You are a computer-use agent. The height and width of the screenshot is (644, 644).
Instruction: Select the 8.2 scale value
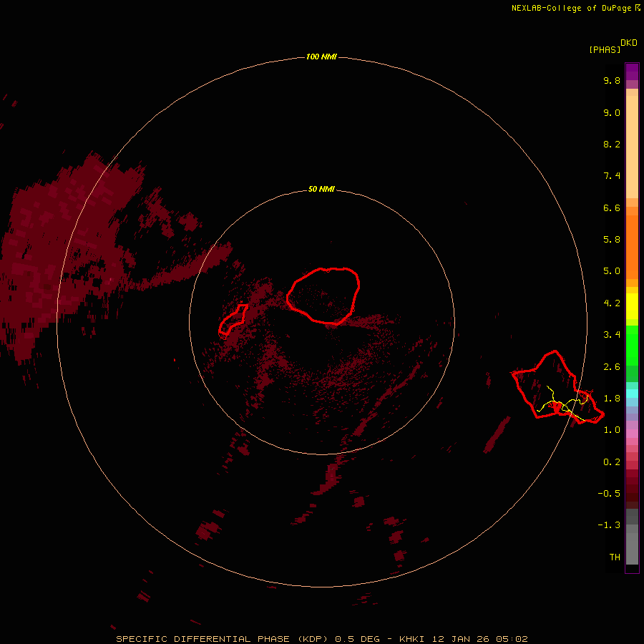pos(612,144)
